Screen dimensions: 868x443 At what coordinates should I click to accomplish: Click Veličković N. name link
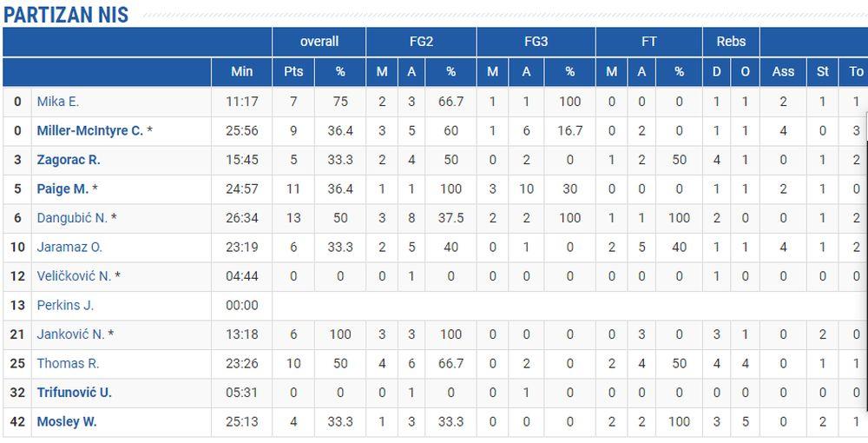[x=73, y=276]
